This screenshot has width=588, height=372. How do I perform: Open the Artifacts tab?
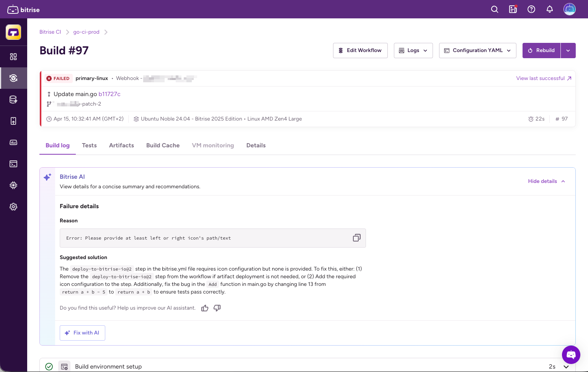[121, 145]
